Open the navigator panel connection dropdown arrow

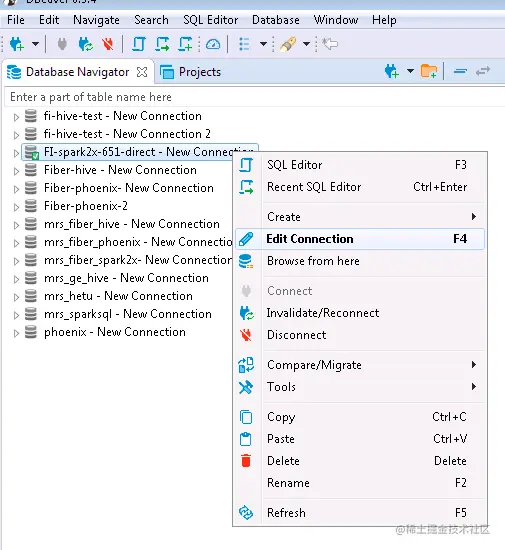[410, 71]
